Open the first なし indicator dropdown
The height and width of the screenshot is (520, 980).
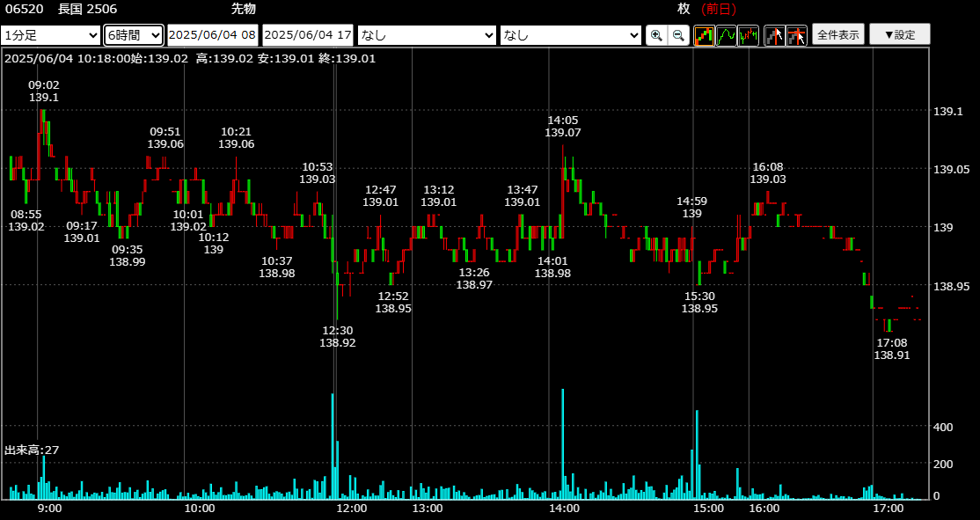click(428, 35)
